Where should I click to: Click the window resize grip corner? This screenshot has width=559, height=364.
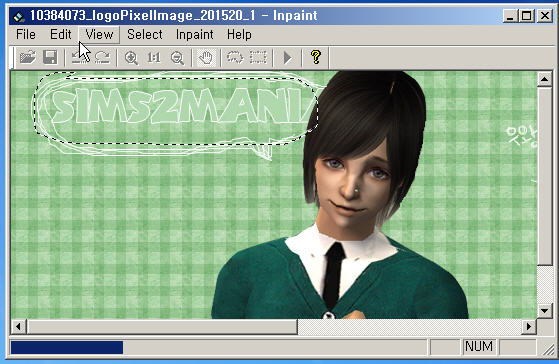click(x=548, y=350)
